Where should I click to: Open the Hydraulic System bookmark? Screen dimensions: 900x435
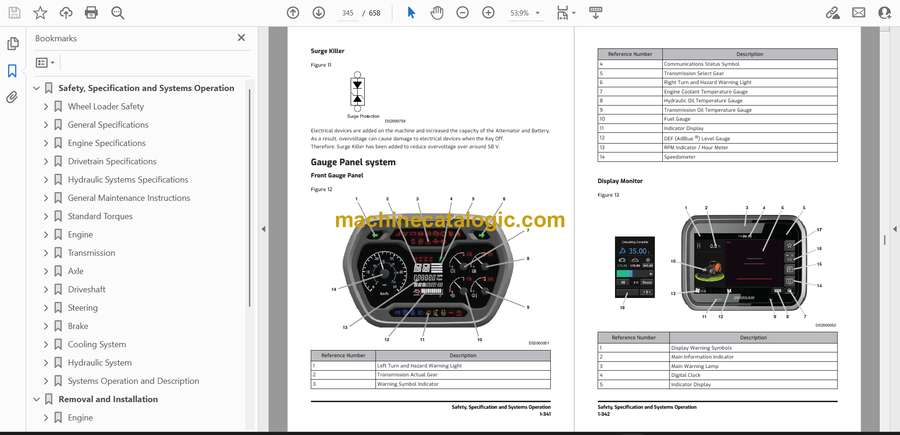(x=99, y=363)
